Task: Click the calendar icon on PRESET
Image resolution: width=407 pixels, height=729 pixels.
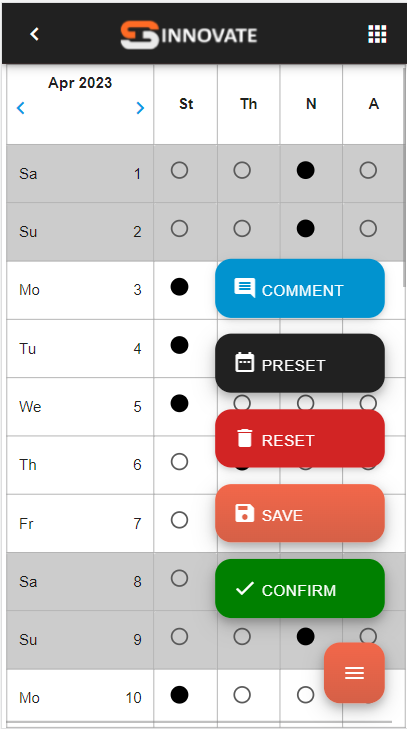Action: (244, 362)
